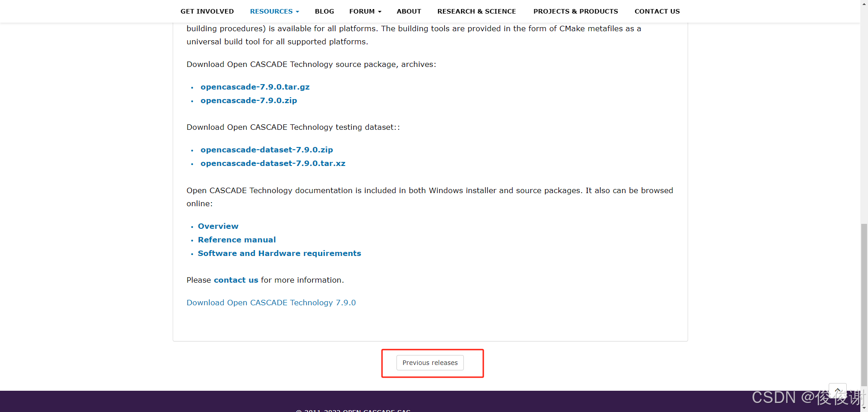Click the scroll-to-top arrow icon

pyautogui.click(x=838, y=390)
